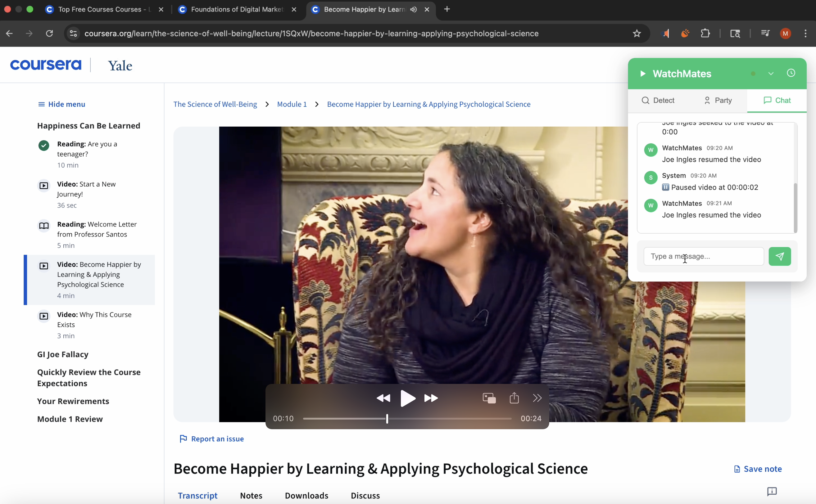Click WatchMates avatar on 09:21 AM message
Screen dimensions: 816x504
[651, 205]
